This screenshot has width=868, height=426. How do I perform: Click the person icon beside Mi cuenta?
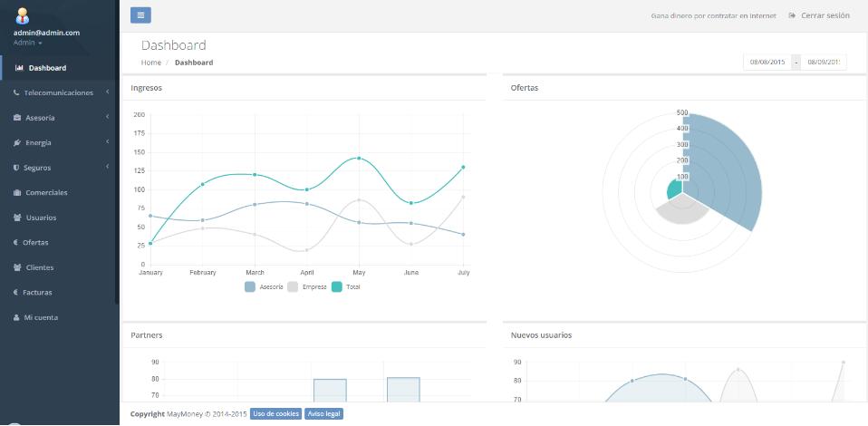(x=16, y=318)
